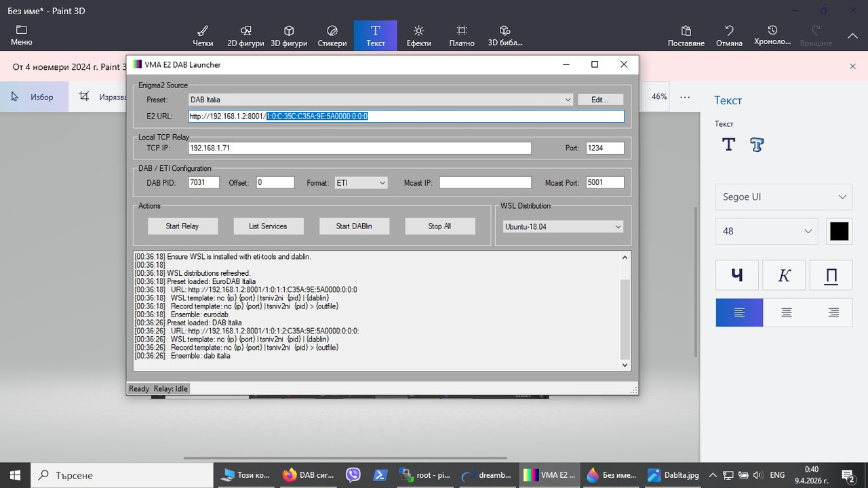Open the Stickers (Стикери) panel
Viewport: 868px width, 488px height.
(x=332, y=36)
